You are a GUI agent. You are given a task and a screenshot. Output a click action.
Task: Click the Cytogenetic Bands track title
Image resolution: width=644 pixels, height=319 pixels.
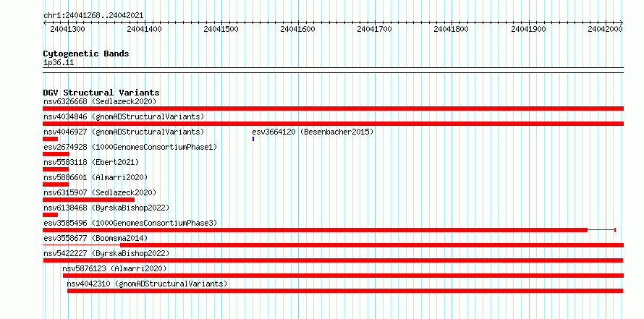tap(86, 54)
